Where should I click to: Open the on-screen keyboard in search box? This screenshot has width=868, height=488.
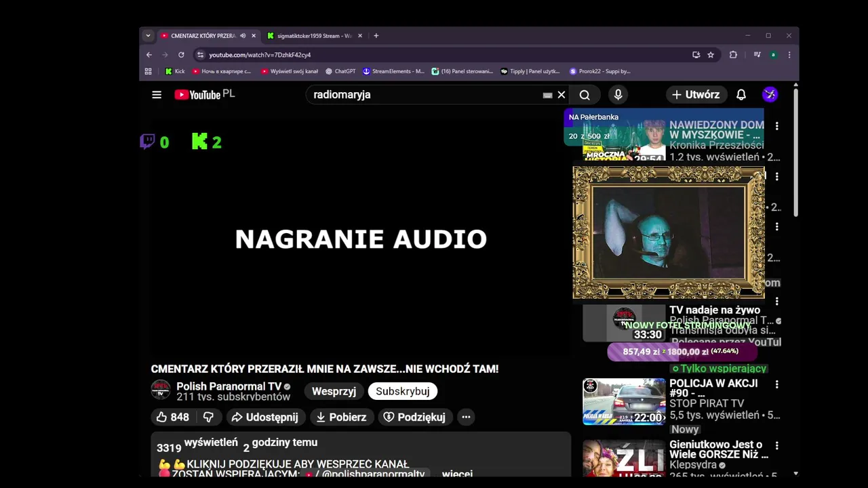click(x=547, y=96)
